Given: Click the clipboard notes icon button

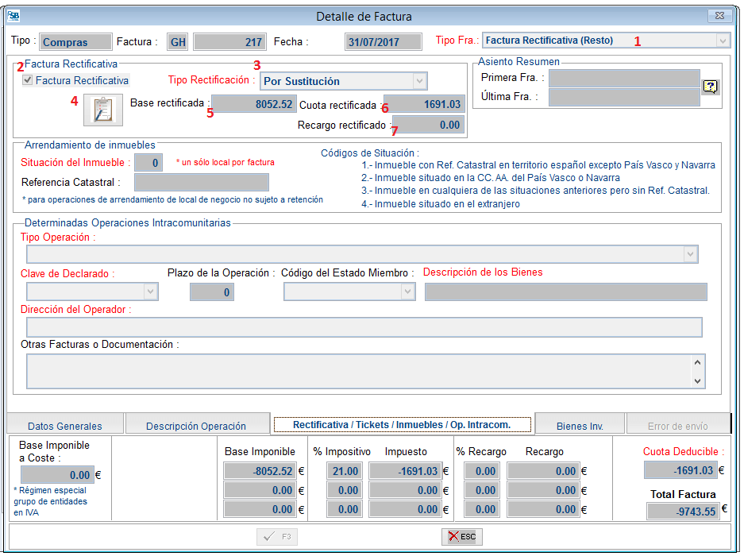Looking at the screenshot, I should tap(103, 110).
